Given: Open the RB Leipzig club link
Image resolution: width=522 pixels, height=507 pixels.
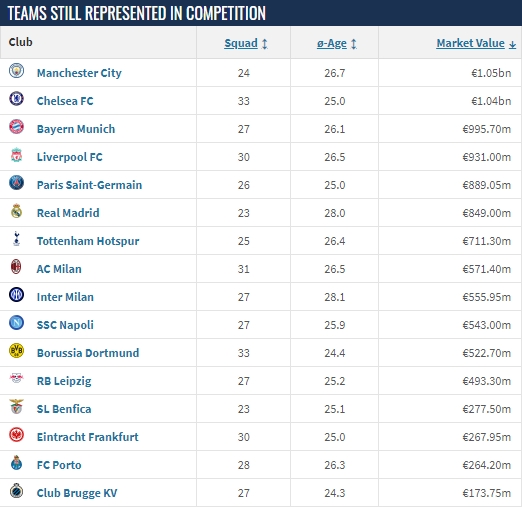Looking at the screenshot, I should coord(64,381).
